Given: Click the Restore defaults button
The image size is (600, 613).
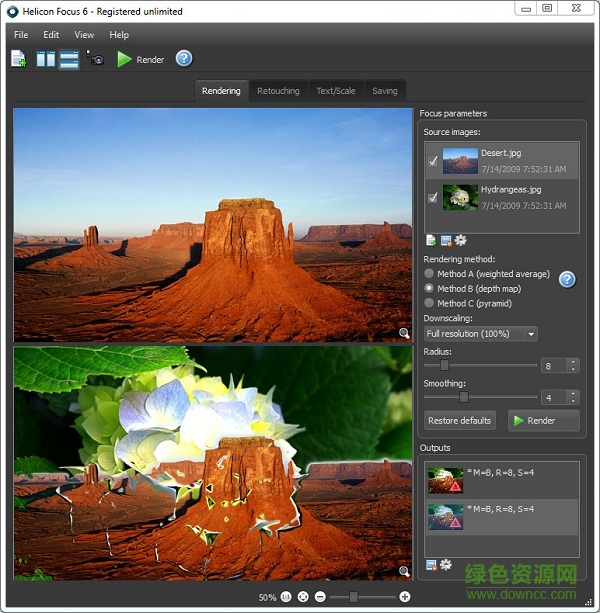Looking at the screenshot, I should [x=460, y=420].
